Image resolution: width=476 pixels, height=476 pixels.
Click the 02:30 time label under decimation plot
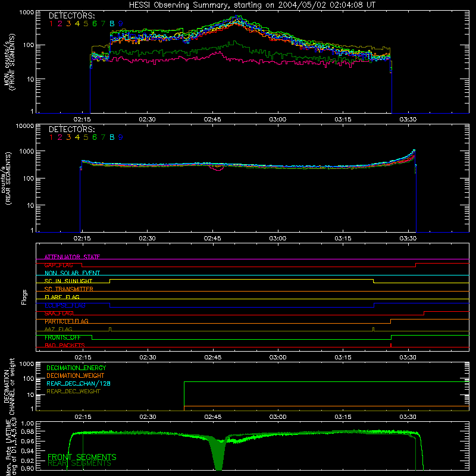[148, 417]
